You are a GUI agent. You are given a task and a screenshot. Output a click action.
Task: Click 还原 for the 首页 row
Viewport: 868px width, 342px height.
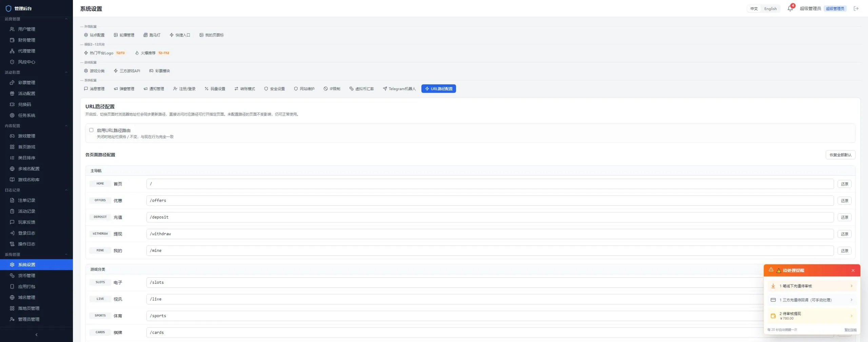(844, 184)
